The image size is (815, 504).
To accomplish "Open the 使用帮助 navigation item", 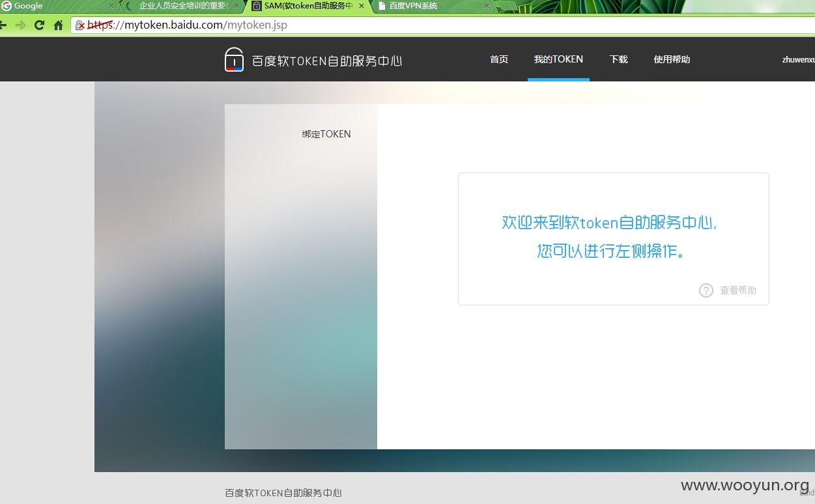I will coord(672,59).
